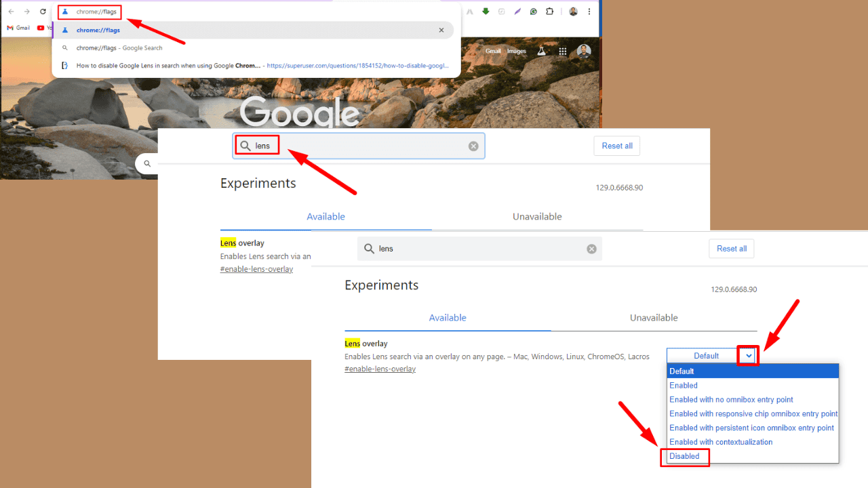Click version text 129.0.6668.90 on front page
Screen dimensions: 868x488
coord(734,289)
